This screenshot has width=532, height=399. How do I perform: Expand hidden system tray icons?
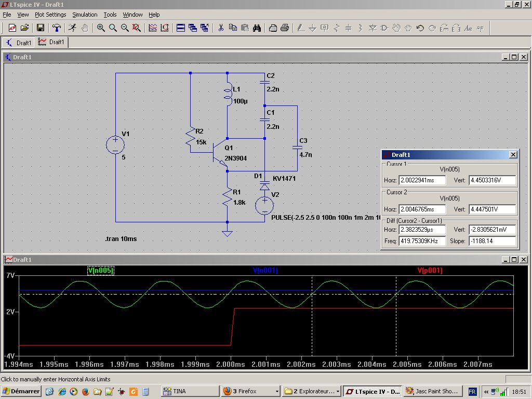coord(487,391)
